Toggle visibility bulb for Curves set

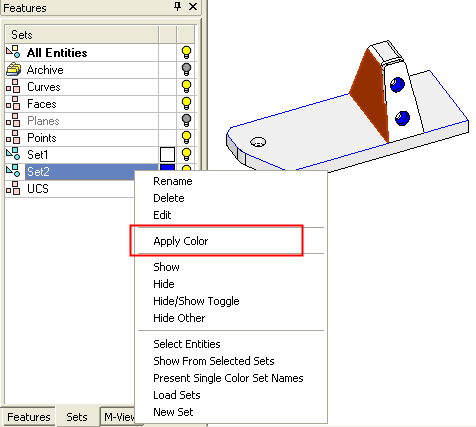[186, 87]
